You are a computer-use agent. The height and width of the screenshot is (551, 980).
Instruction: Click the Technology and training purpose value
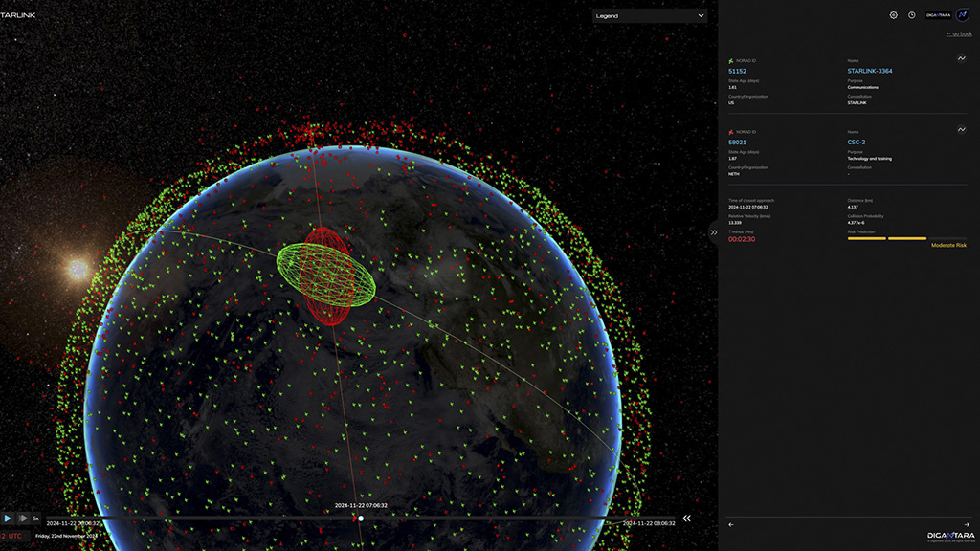pos(869,159)
